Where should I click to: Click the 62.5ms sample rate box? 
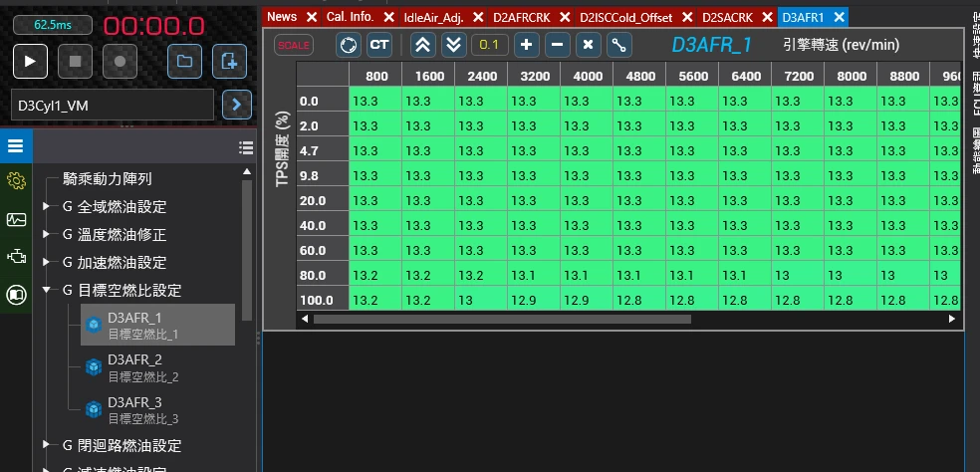pos(53,25)
